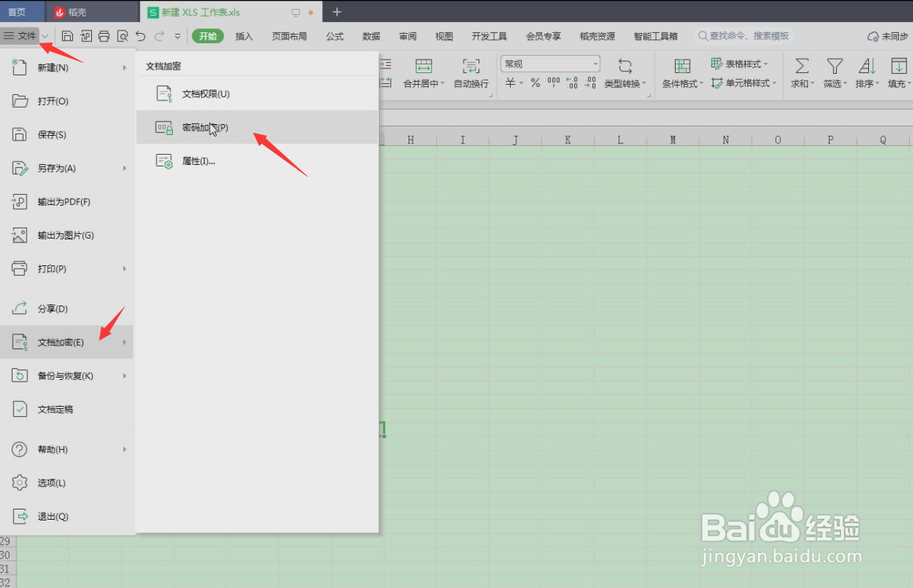Click the currency ￥ format icon
This screenshot has height=588, width=913.
(510, 82)
